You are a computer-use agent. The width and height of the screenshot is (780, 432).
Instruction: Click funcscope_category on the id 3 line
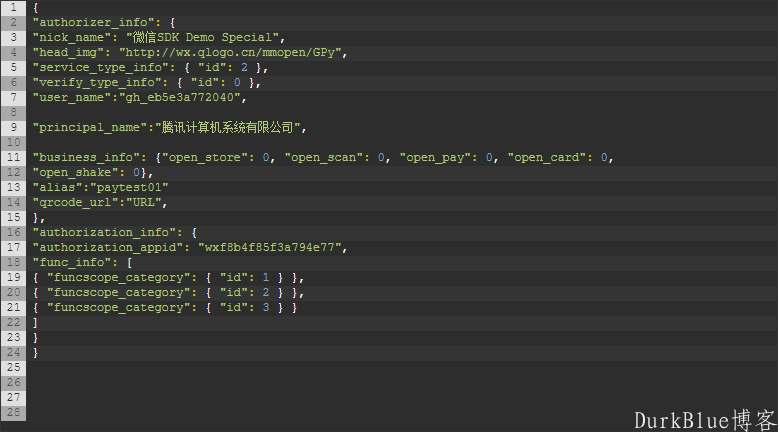pyautogui.click(x=119, y=307)
